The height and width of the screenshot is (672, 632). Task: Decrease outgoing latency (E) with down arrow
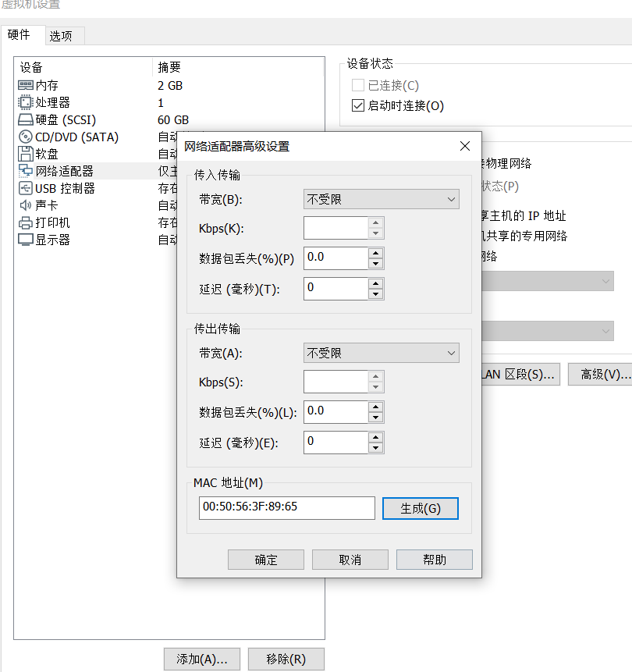click(376, 448)
